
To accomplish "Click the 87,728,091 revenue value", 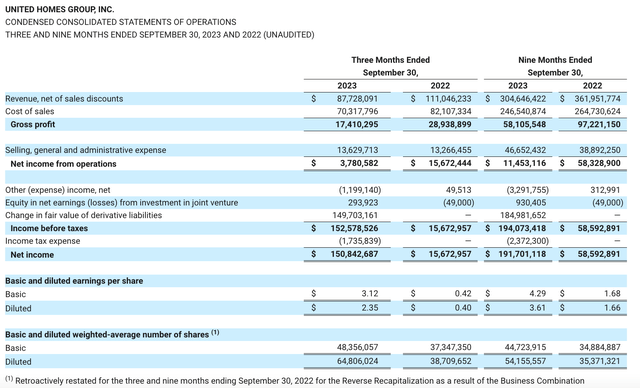I will click(358, 99).
